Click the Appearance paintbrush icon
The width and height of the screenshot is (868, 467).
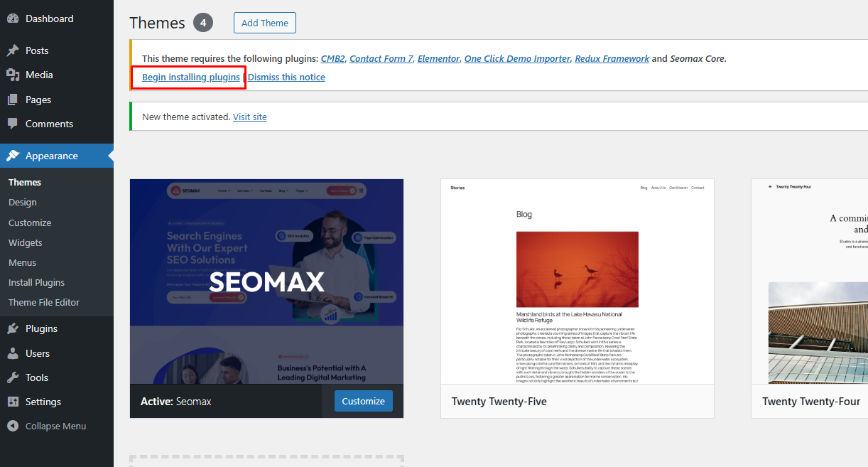13,156
